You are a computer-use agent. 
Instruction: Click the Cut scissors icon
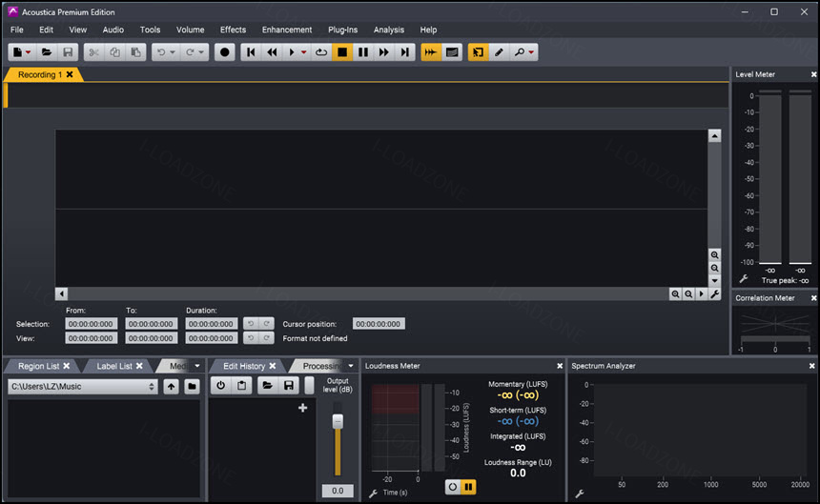pyautogui.click(x=93, y=52)
